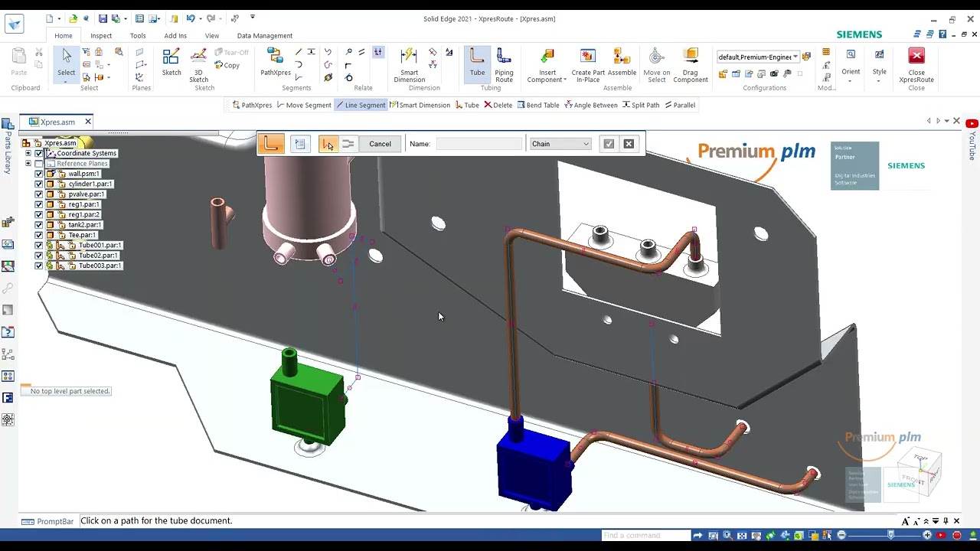
Task: Expand the Coordinate Systems node
Action: click(28, 153)
